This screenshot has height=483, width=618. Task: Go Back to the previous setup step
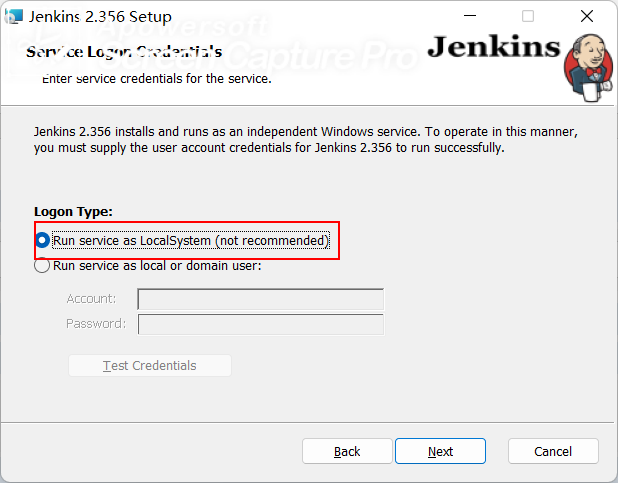tap(347, 451)
